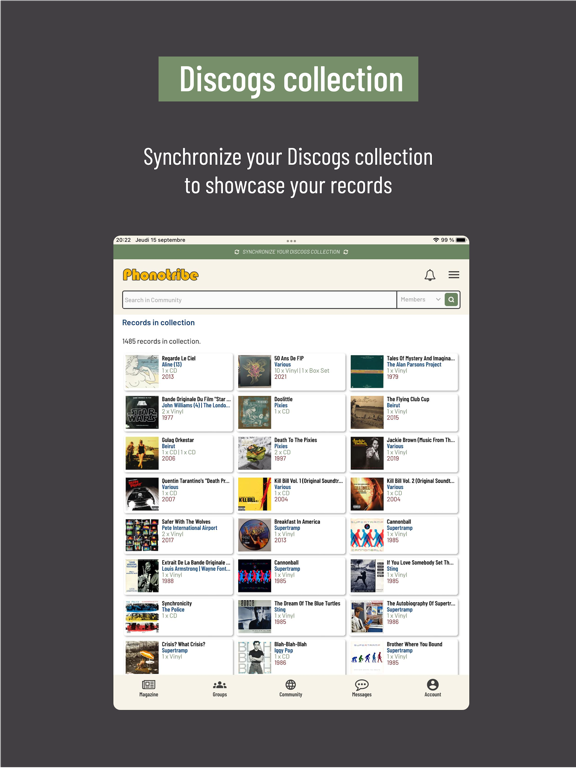Open the Community tab
Screen dimensions: 576x768
coord(290,688)
